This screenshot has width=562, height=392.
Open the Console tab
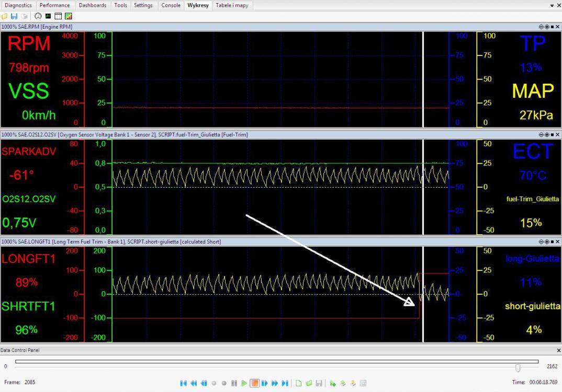171,5
